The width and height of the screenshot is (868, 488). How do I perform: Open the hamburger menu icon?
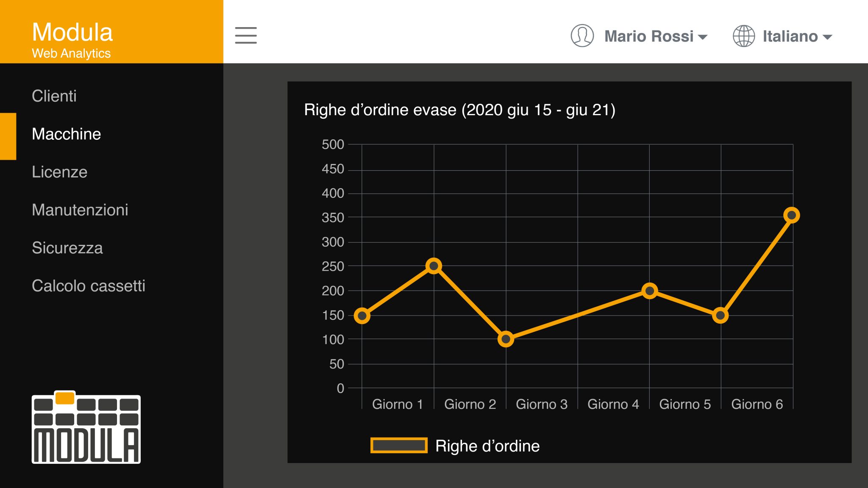tap(246, 35)
